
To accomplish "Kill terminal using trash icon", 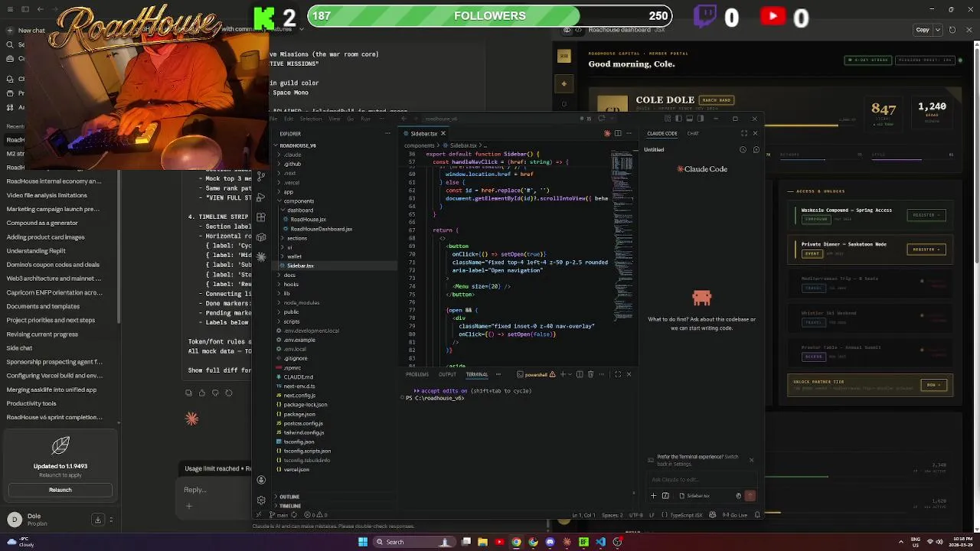I will pos(590,374).
